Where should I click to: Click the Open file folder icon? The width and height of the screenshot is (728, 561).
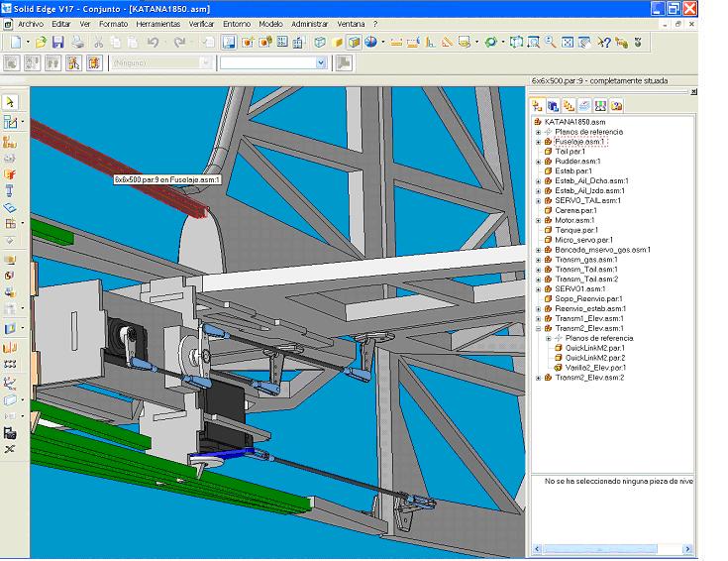[x=41, y=43]
